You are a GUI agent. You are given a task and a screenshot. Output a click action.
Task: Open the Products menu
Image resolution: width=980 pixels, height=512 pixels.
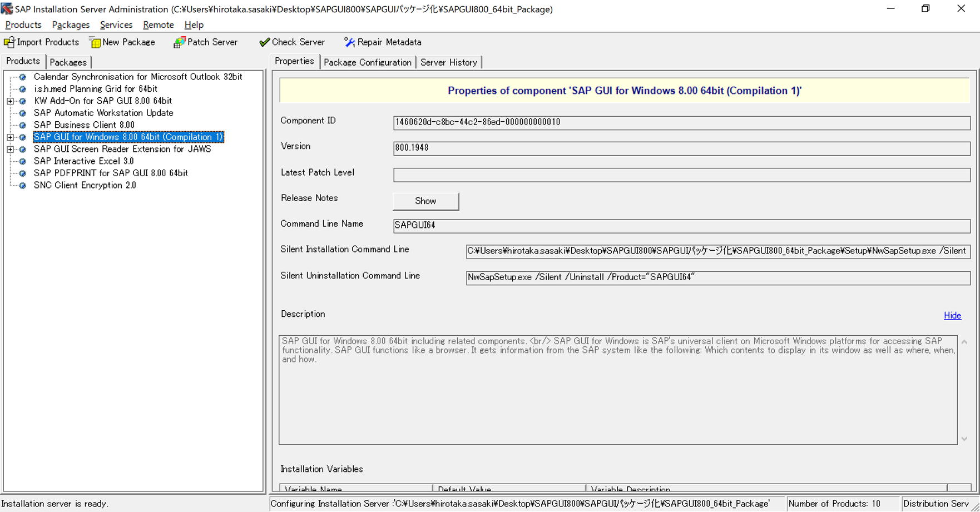[x=23, y=25]
